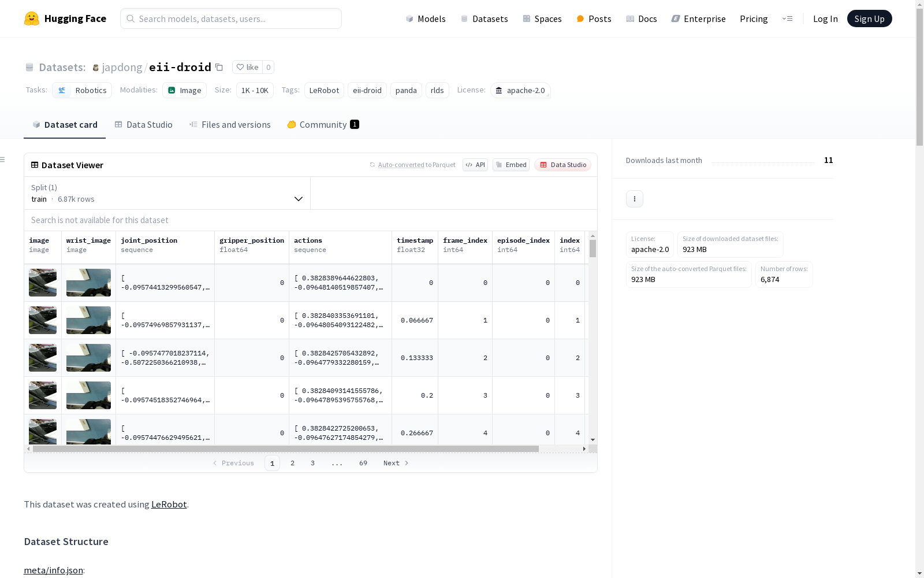
Task: Click the three-dot options icon in sidebar
Action: [x=635, y=199]
